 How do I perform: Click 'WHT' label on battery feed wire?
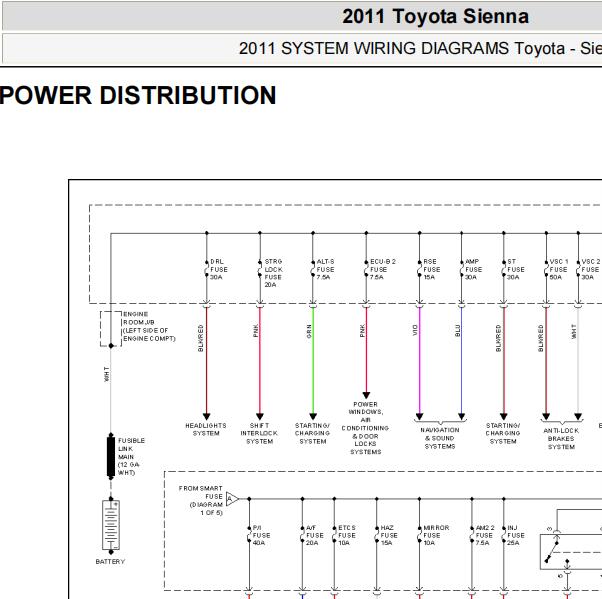(x=106, y=374)
